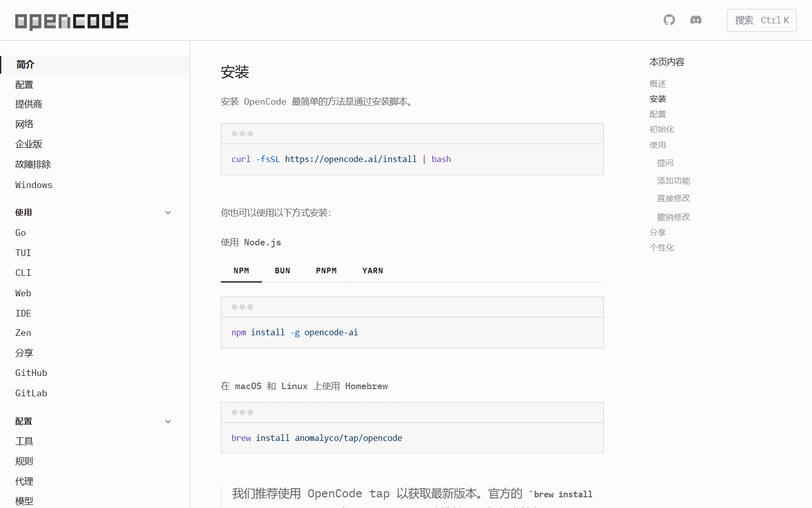This screenshot has height=508, width=812.
Task: Click the brew install anomalyco/tap/opencode command
Action: [317, 438]
